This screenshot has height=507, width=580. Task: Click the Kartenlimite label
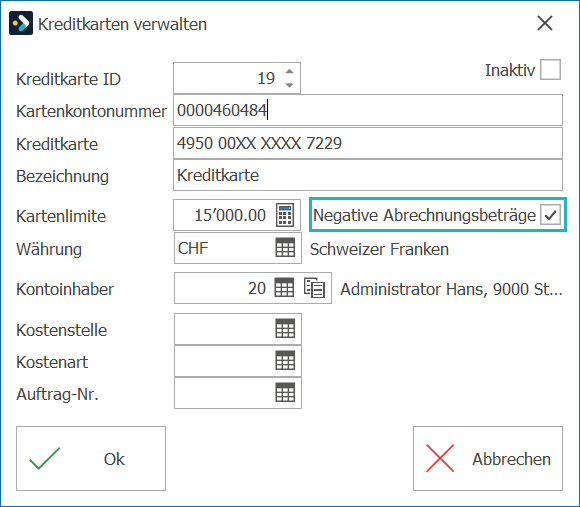click(61, 216)
